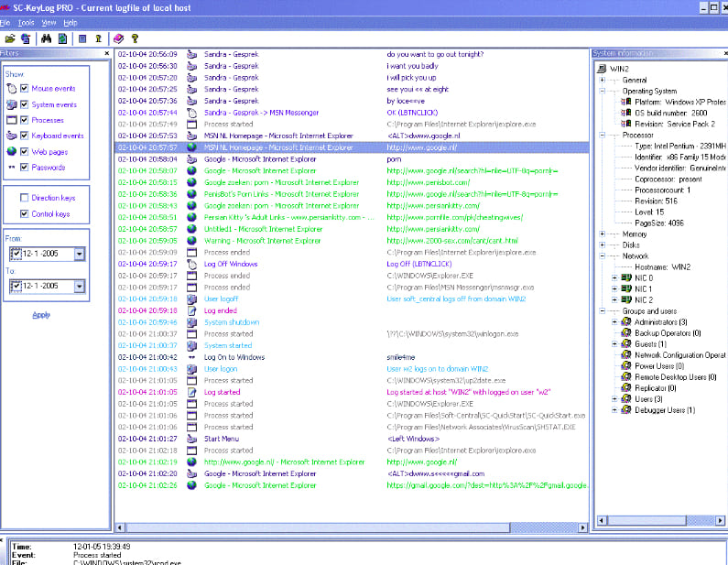Close the Filters panel
Image resolution: width=728 pixels, height=565 pixels.
coord(107,54)
